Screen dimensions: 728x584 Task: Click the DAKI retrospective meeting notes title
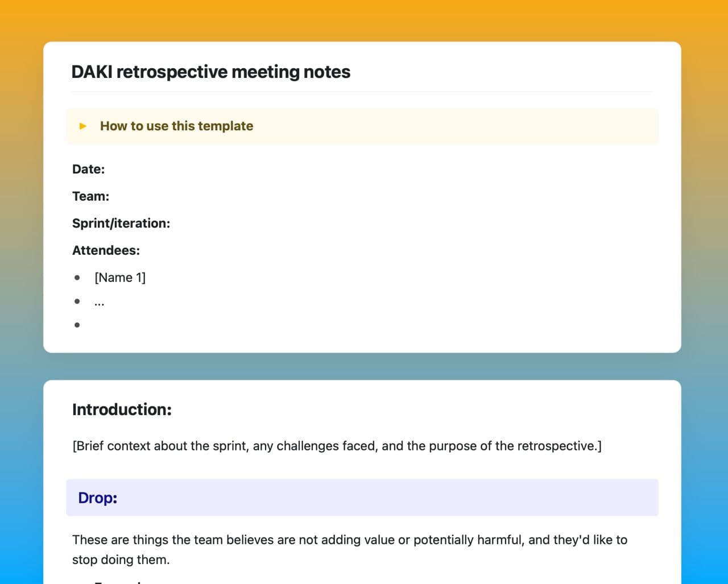tap(210, 72)
